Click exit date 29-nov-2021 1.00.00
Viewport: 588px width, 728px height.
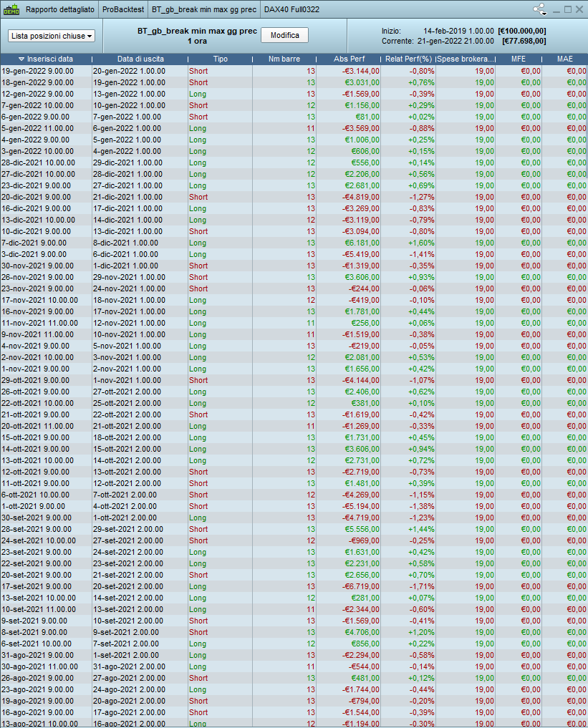tap(129, 277)
